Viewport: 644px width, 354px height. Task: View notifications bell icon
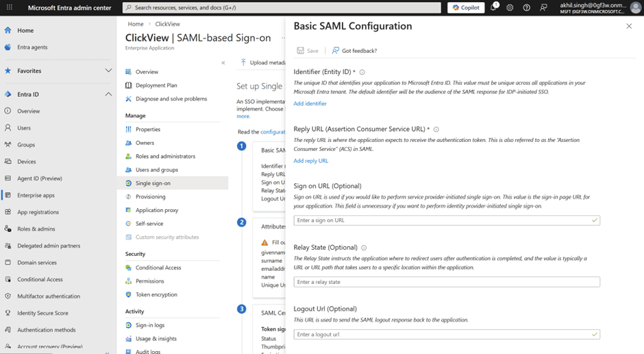[x=493, y=8]
